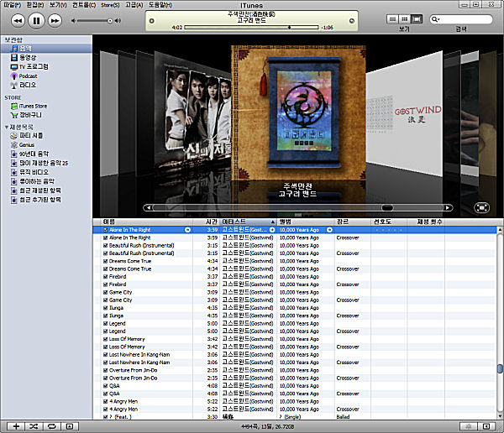Uncheck first Game City checkbox

click(x=106, y=292)
